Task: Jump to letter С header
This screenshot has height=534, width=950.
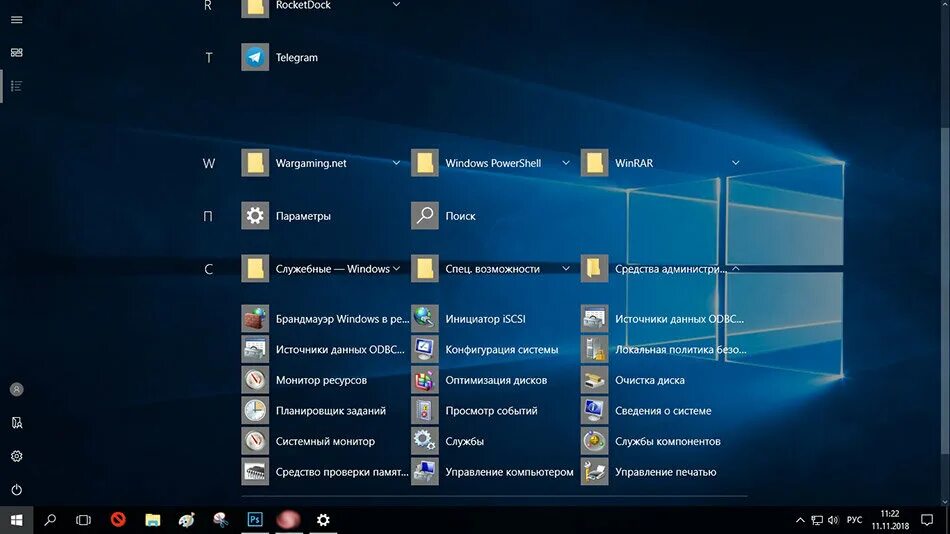Action: pos(208,269)
